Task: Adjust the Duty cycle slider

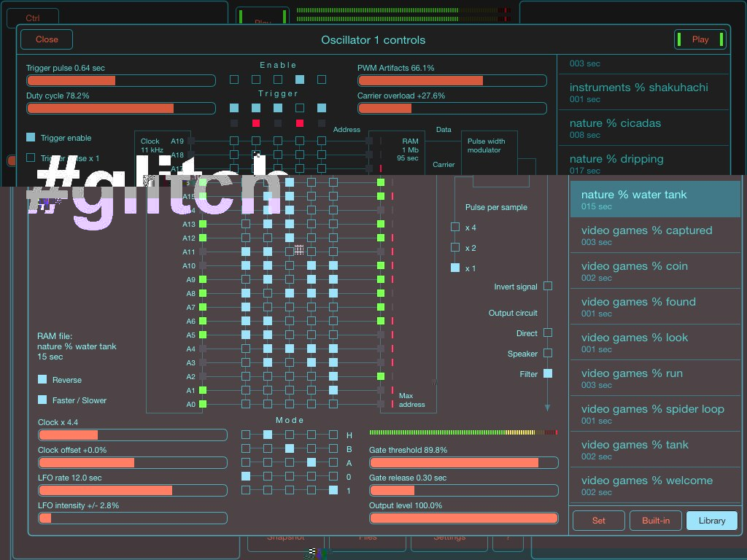Action: coord(121,108)
